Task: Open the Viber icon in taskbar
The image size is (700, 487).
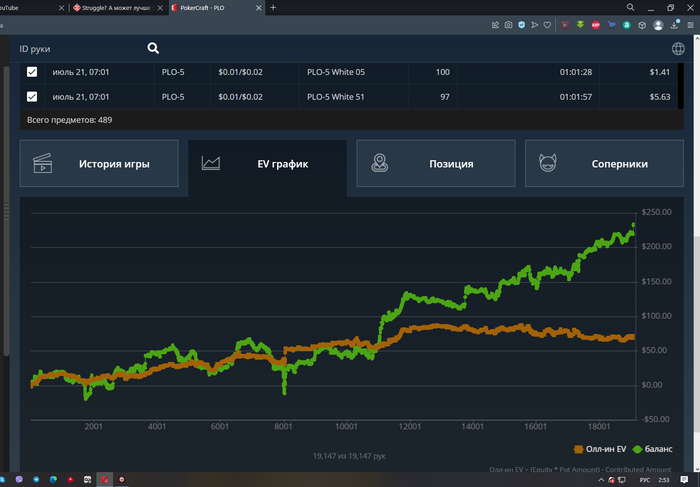Action: click(x=19, y=479)
